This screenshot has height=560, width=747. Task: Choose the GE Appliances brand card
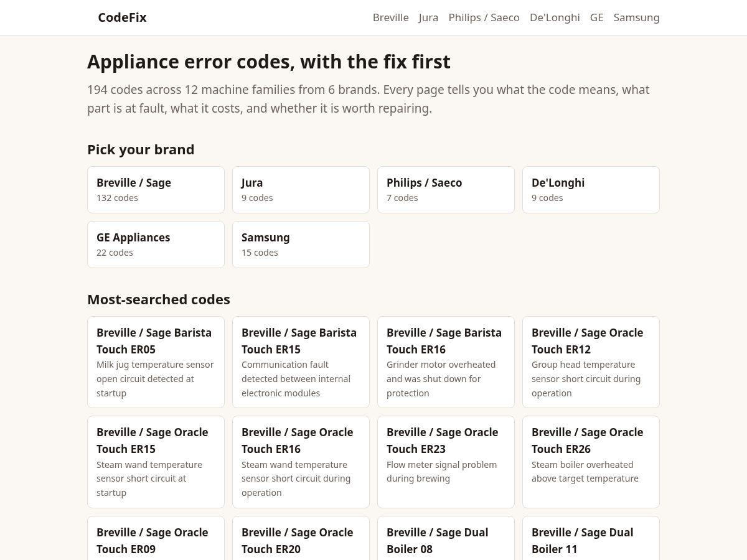pos(156,245)
